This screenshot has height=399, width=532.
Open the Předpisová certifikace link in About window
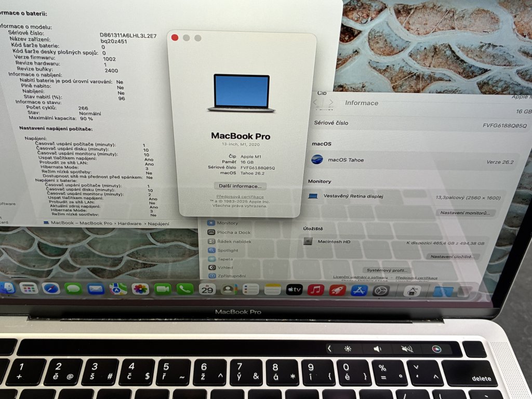point(240,196)
